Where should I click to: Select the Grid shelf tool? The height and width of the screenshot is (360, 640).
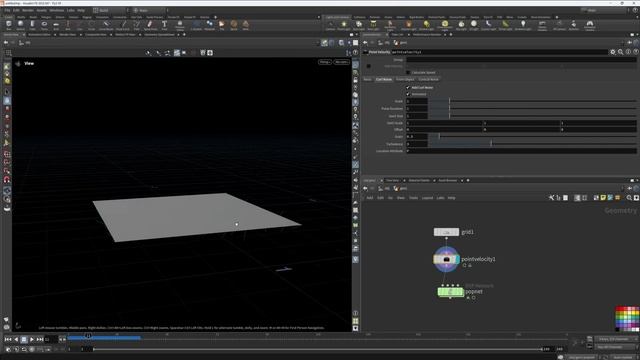[56, 25]
